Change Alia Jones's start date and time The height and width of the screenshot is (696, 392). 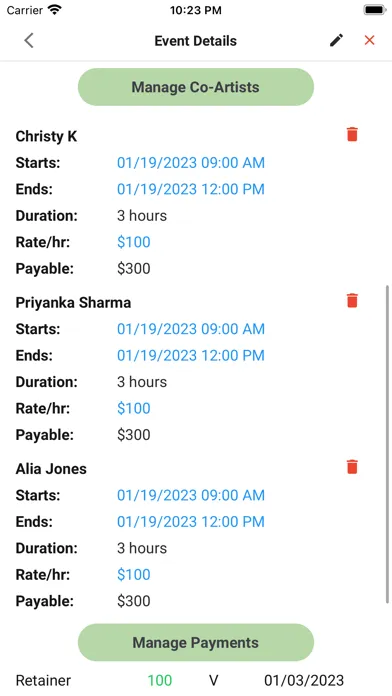tap(191, 495)
